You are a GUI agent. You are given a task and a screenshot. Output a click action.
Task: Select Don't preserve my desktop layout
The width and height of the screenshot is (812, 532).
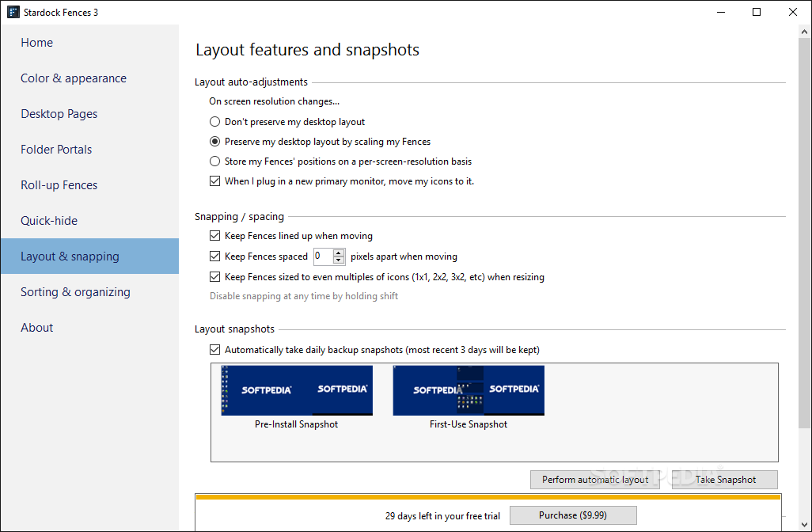(287, 122)
